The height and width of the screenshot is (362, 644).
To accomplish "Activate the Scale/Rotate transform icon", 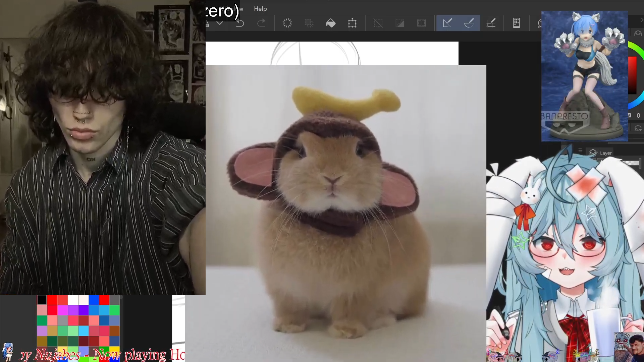I will (352, 23).
